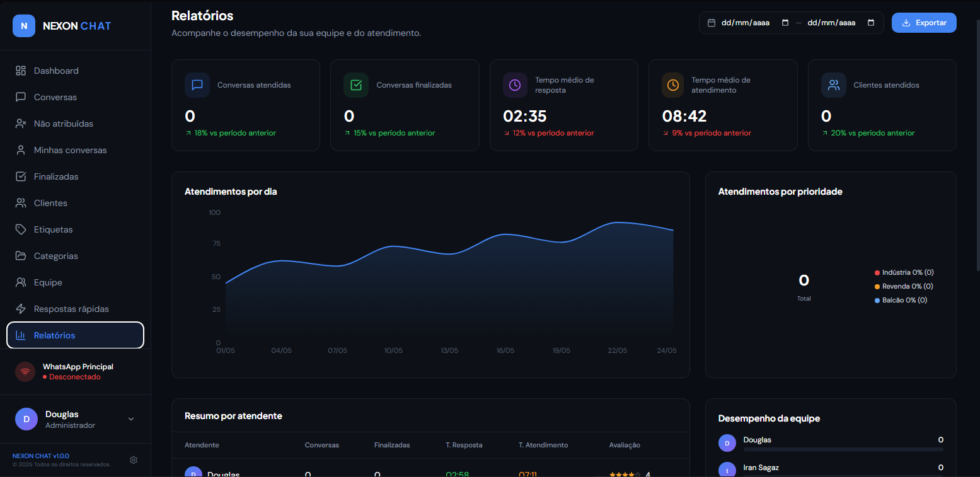Image resolution: width=980 pixels, height=477 pixels.
Task: Go to Conversas in the sidebar
Action: click(75, 97)
